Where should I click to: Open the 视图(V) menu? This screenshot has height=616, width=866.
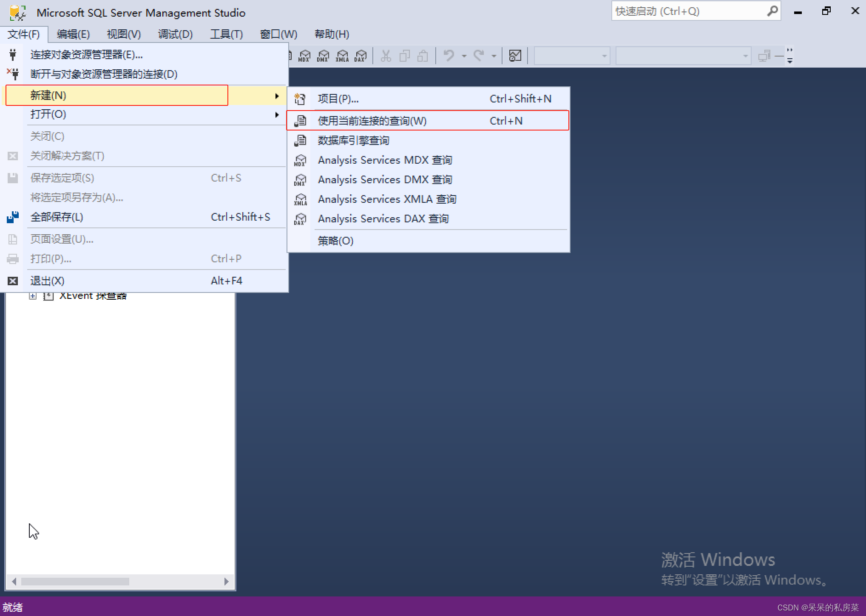[x=124, y=34]
